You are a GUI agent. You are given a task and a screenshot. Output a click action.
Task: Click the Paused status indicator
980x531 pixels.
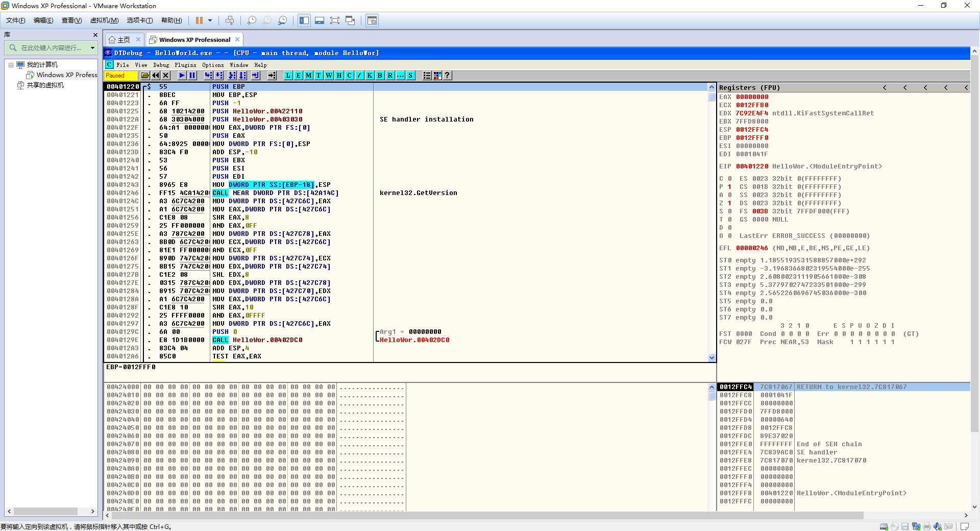[121, 76]
